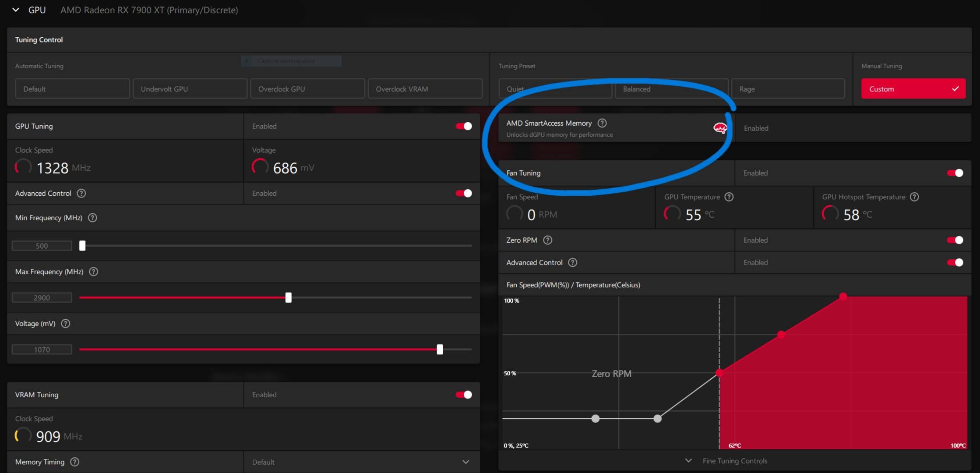The width and height of the screenshot is (980, 473).
Task: Select the Balanced tuning preset
Action: [x=672, y=89]
